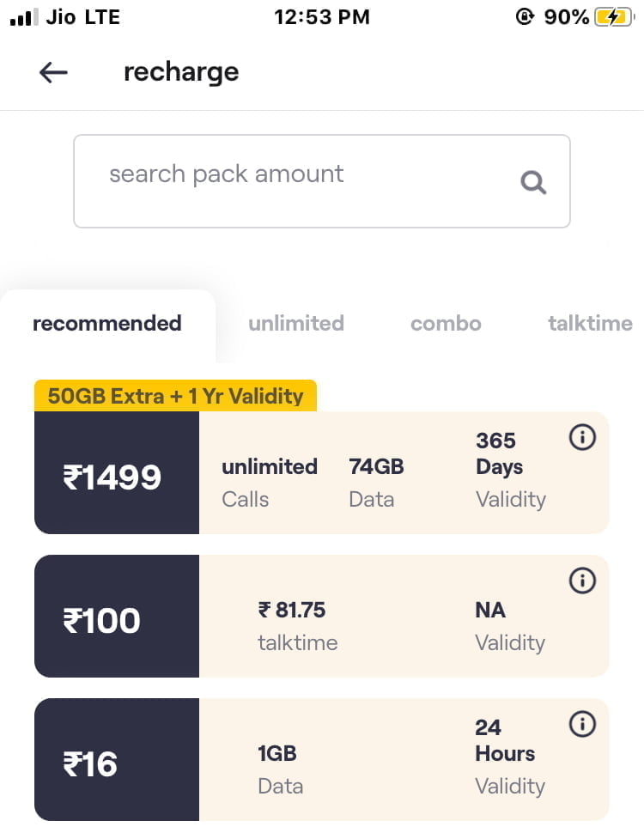Open info icon for ₹16 pack
This screenshot has height=827, width=644.
tap(582, 724)
